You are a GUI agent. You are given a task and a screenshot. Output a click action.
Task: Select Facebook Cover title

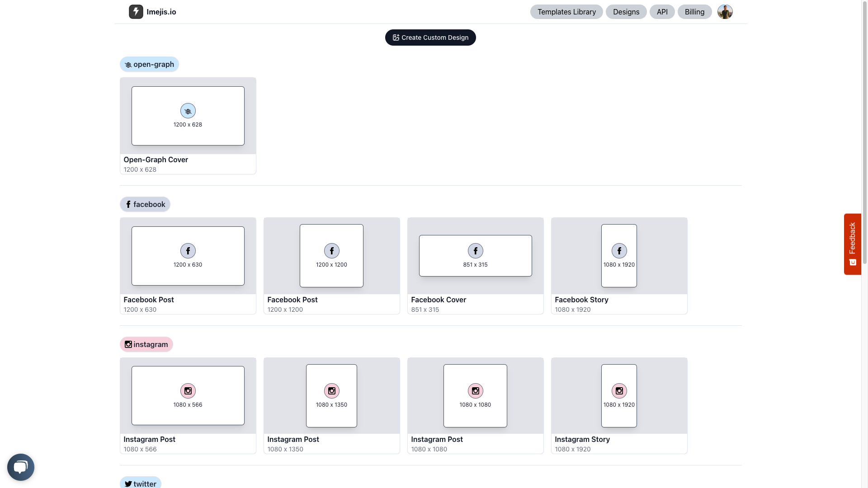point(439,300)
